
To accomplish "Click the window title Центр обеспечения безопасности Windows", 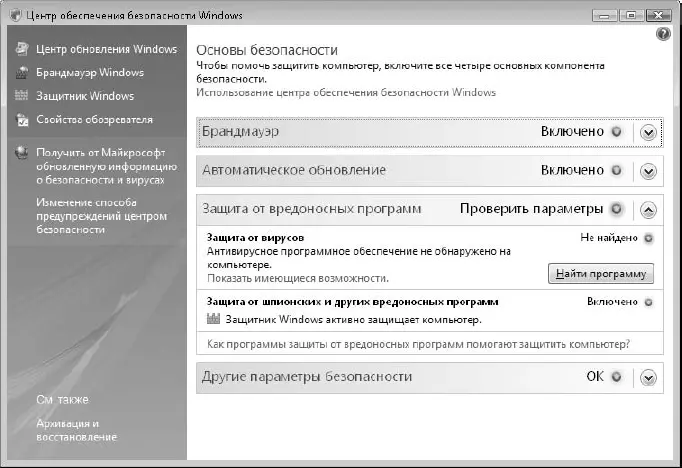I will click(134, 15).
